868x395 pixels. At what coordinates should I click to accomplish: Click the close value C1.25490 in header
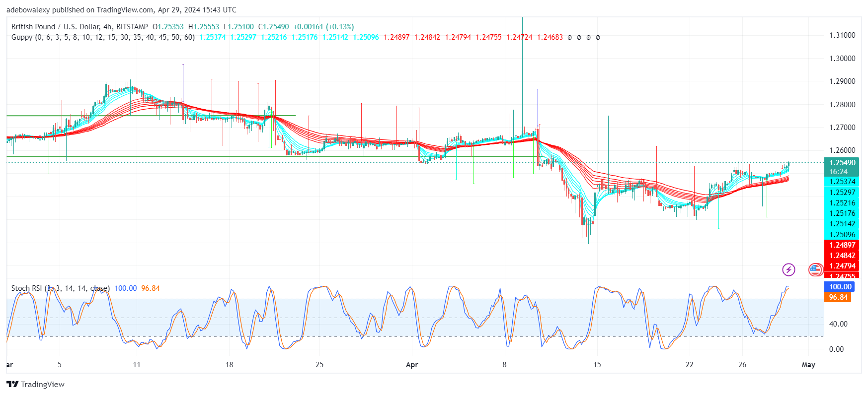pyautogui.click(x=274, y=27)
